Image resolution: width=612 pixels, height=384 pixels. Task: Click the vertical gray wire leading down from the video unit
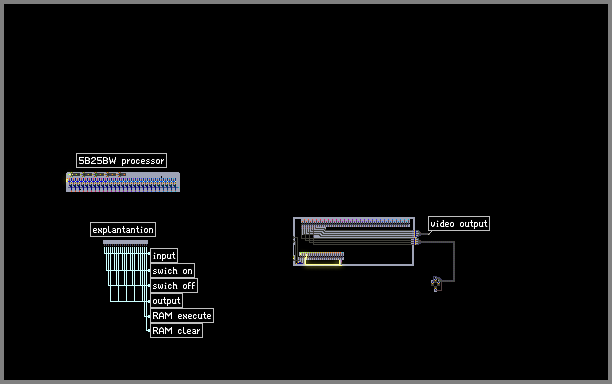pyautogui.click(x=454, y=261)
